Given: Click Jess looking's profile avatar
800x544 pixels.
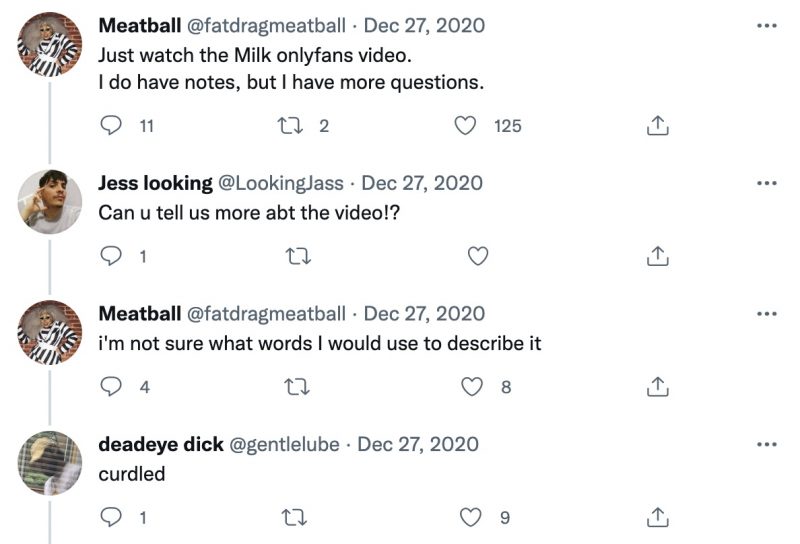Looking at the screenshot, I should point(49,201).
